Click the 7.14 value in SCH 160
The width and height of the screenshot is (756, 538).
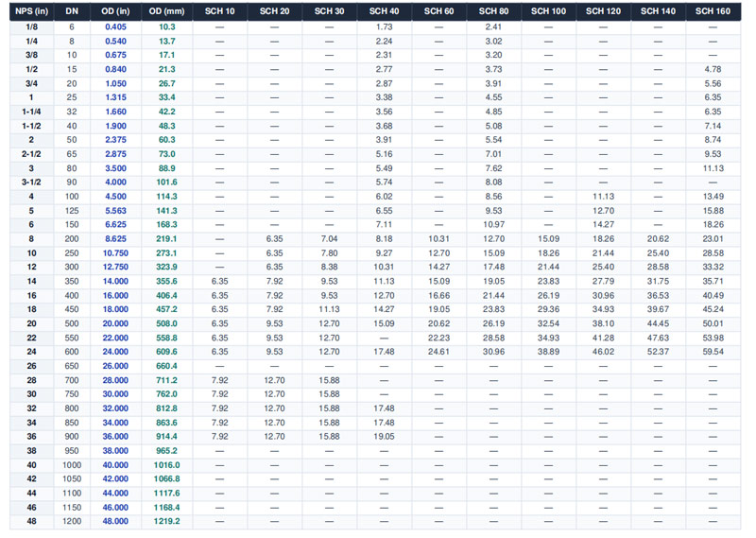[x=713, y=126]
